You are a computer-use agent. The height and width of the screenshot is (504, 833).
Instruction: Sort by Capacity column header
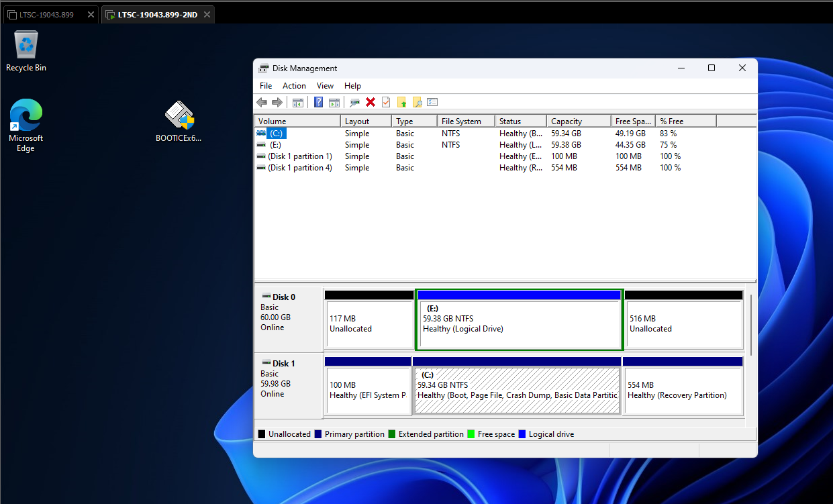(578, 121)
